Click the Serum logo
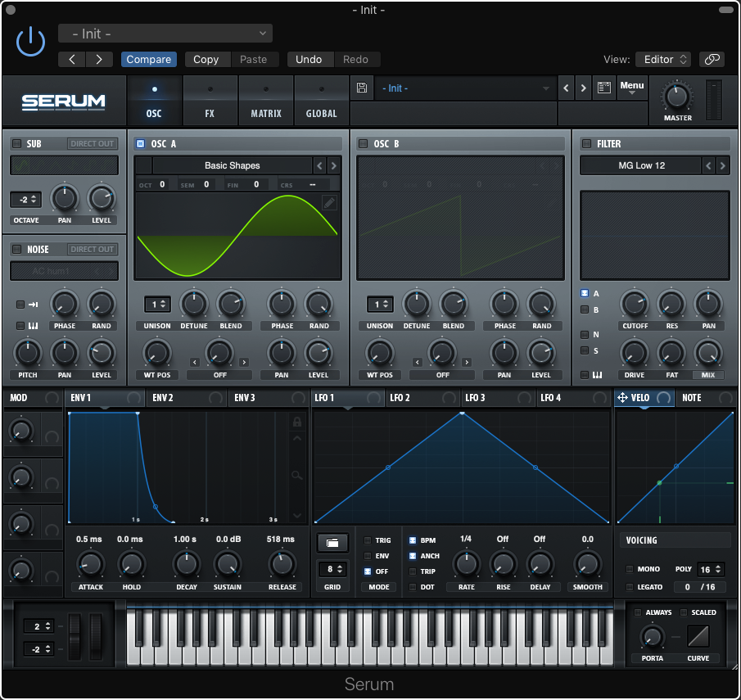This screenshot has height=700, width=741. tap(63, 102)
